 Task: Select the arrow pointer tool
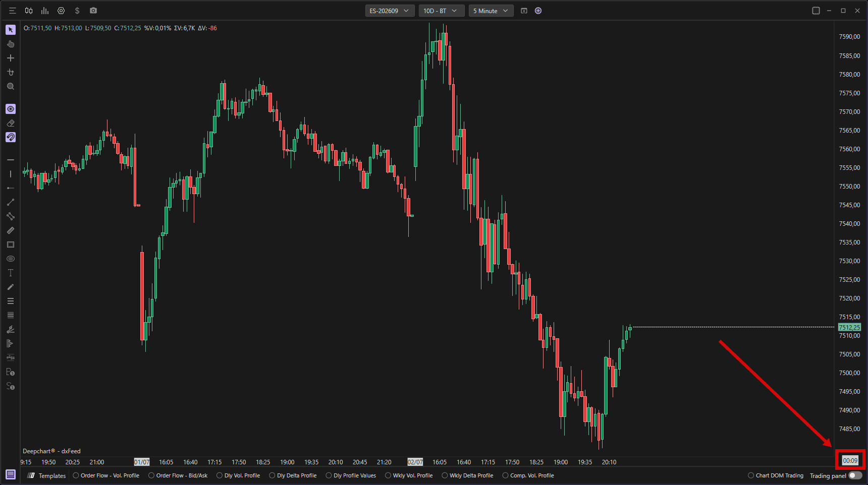11,30
